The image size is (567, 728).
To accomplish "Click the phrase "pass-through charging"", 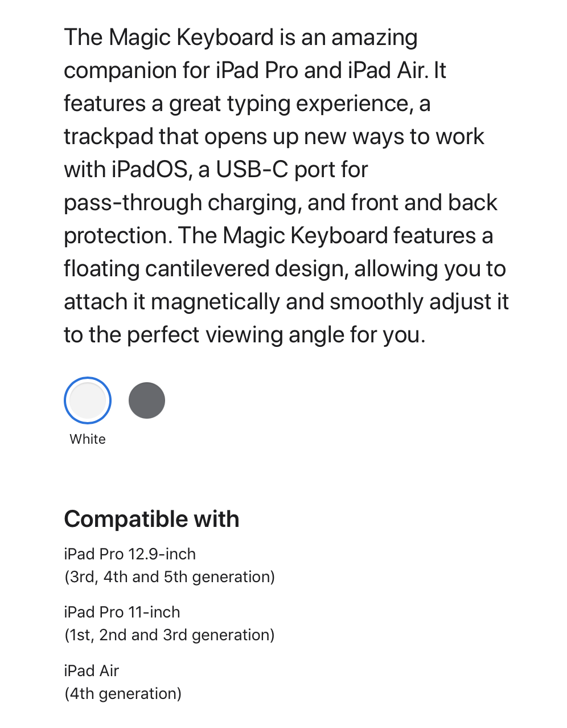I will pyautogui.click(x=182, y=203).
